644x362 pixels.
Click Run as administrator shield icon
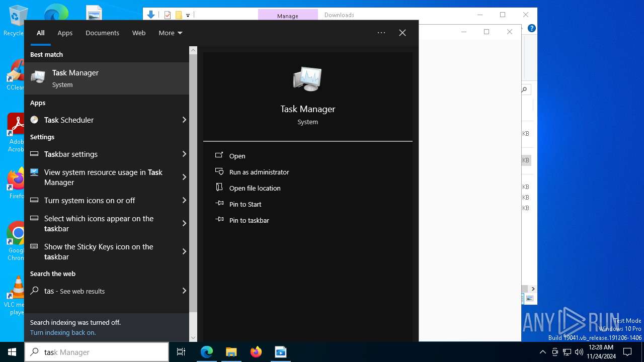click(219, 172)
